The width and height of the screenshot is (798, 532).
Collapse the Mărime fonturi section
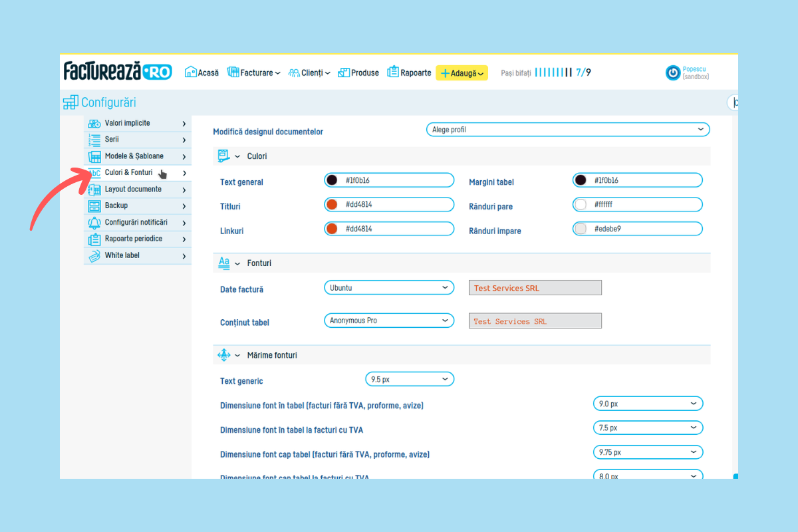[237, 356]
